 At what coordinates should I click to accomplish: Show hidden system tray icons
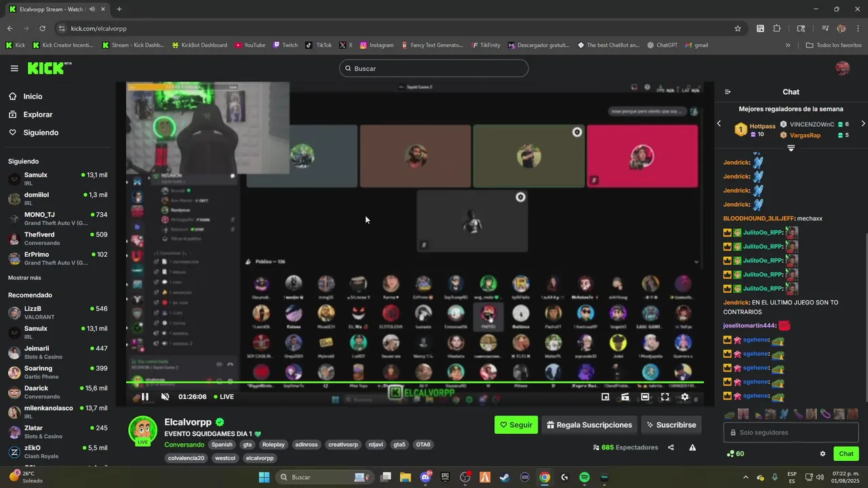[746, 477]
